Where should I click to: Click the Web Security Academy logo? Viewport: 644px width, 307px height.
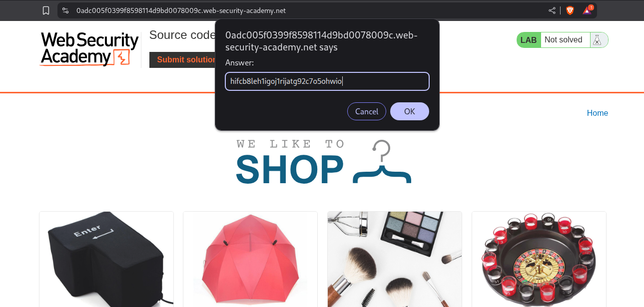point(89,49)
